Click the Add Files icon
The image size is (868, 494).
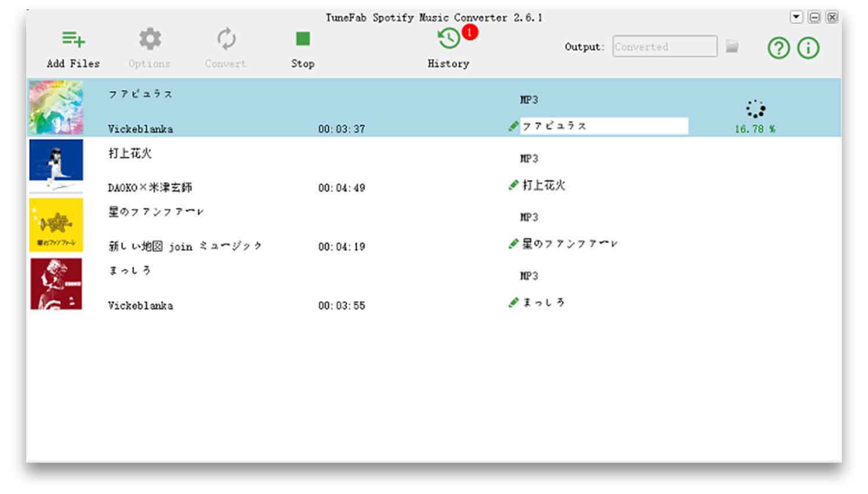(73, 39)
